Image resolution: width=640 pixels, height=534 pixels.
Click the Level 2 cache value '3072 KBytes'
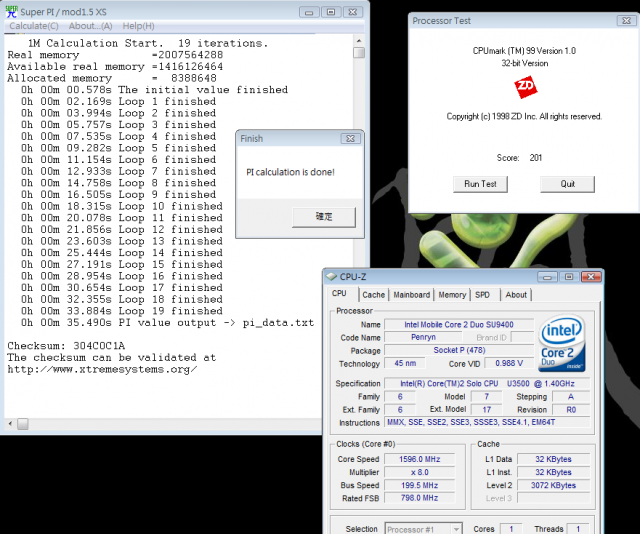pos(553,485)
